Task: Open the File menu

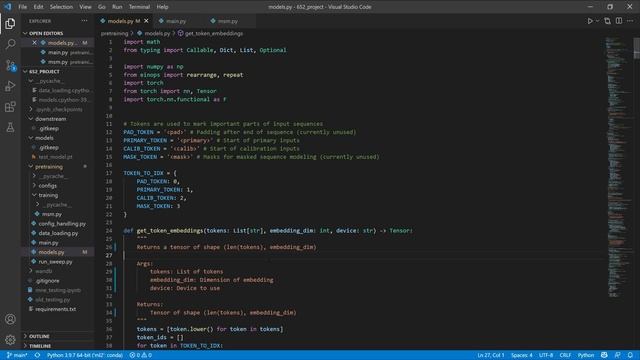Action: 22,7
